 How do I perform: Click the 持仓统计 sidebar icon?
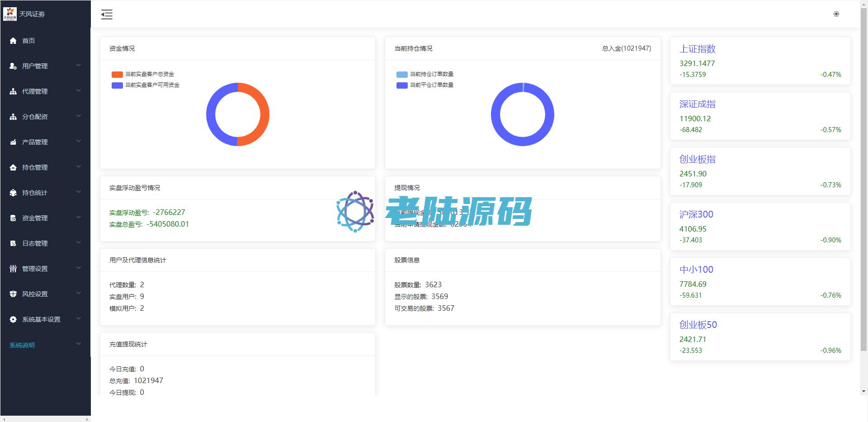pos(13,193)
